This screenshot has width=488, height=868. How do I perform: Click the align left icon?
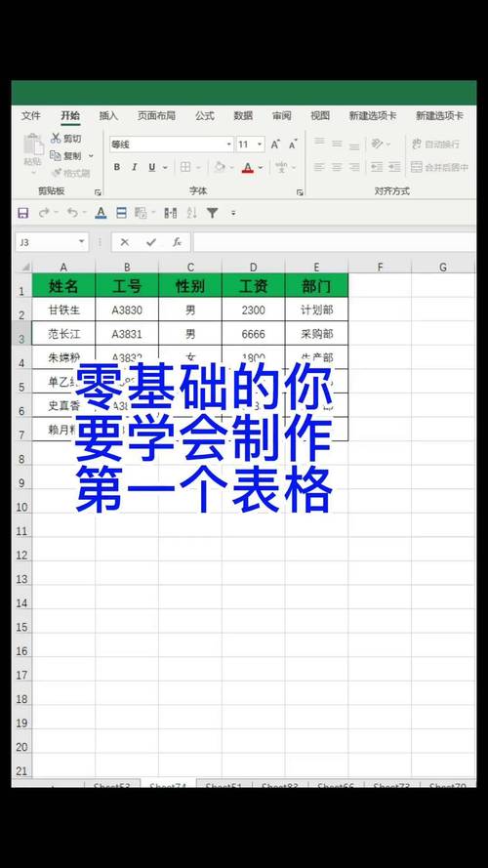319,167
